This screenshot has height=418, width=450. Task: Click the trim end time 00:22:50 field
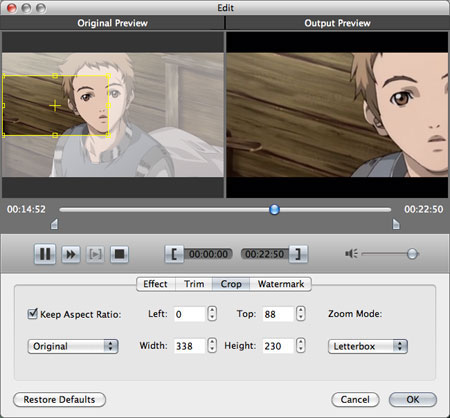pos(265,254)
